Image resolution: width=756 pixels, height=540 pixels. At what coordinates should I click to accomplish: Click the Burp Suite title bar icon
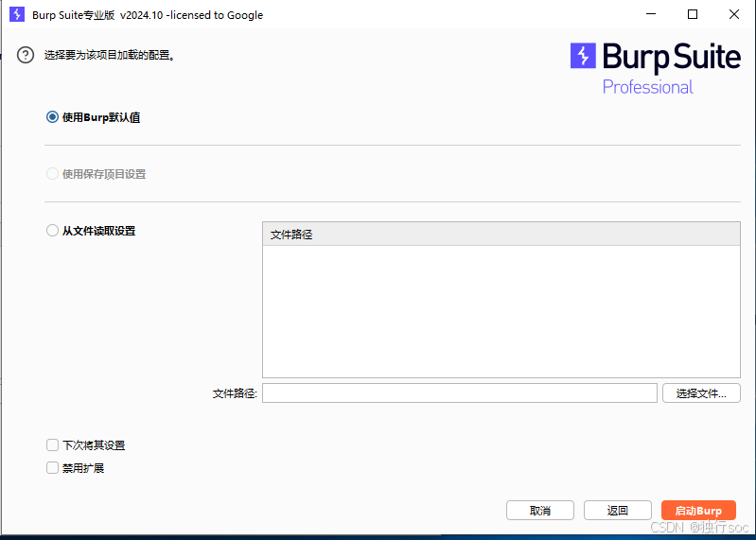tap(17, 14)
